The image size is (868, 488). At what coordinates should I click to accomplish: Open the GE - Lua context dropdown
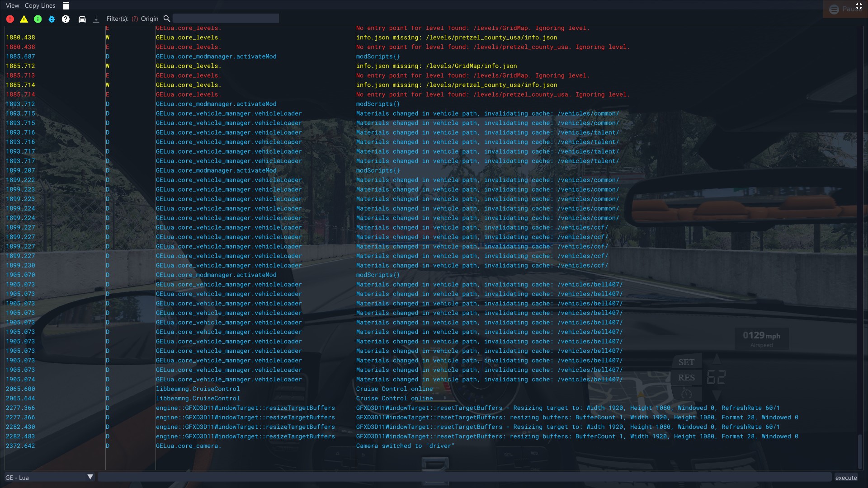(45, 478)
